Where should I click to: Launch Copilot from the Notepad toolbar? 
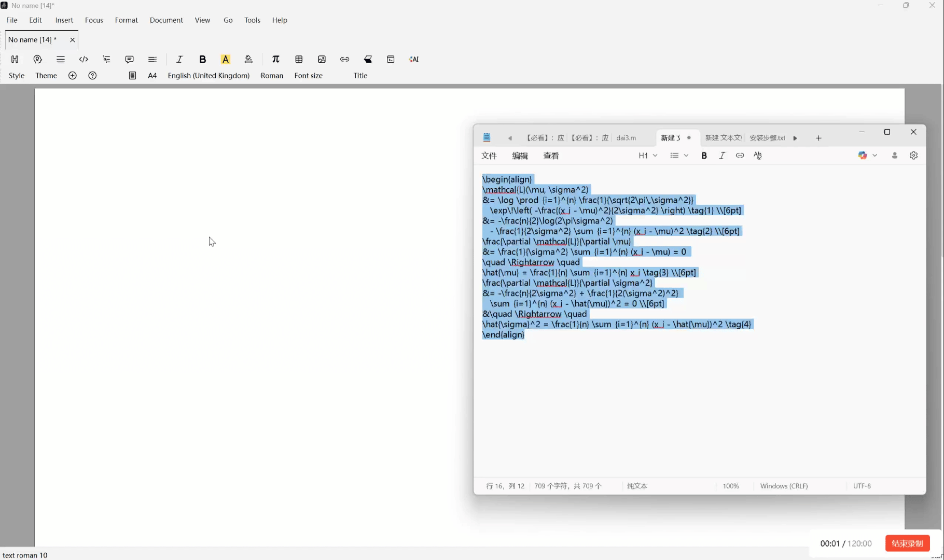pyautogui.click(x=862, y=156)
